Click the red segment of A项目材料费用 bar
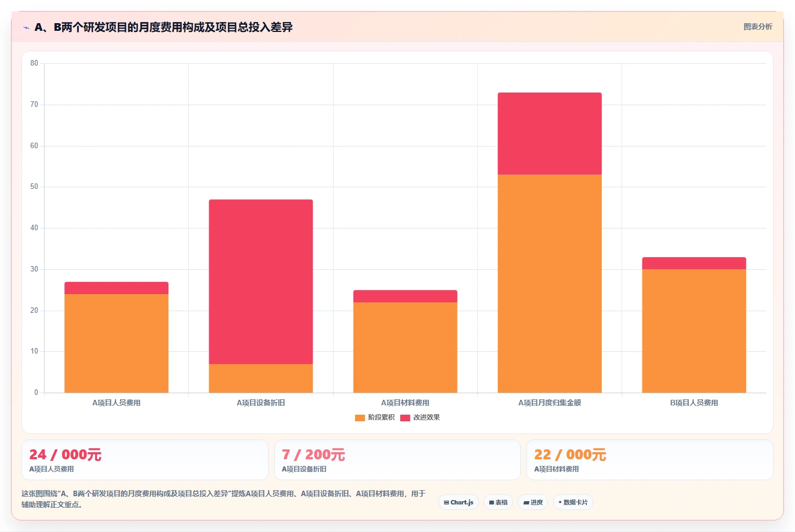This screenshot has height=532, width=795. 405,296
